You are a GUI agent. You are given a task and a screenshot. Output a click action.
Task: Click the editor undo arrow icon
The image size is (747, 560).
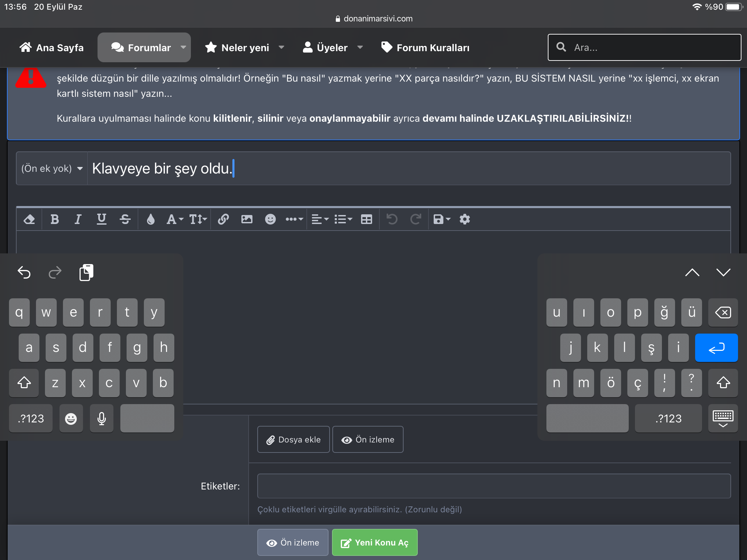(x=392, y=219)
